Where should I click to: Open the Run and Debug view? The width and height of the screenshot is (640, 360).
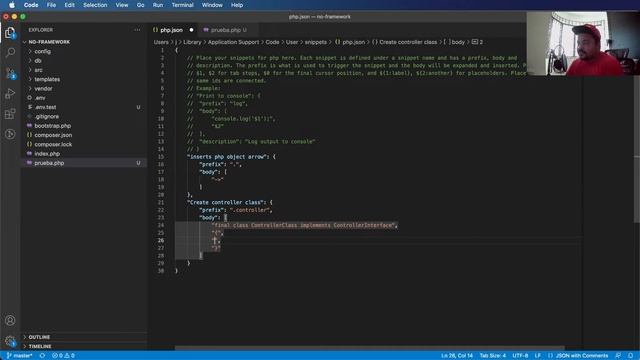(10, 93)
